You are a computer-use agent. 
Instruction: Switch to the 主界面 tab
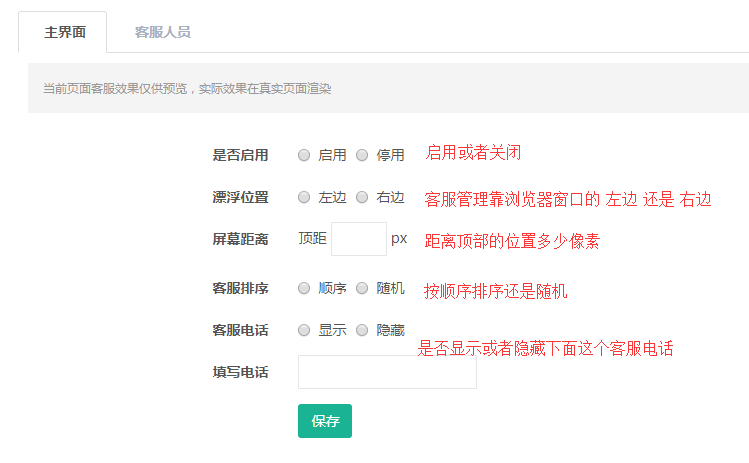(65, 32)
